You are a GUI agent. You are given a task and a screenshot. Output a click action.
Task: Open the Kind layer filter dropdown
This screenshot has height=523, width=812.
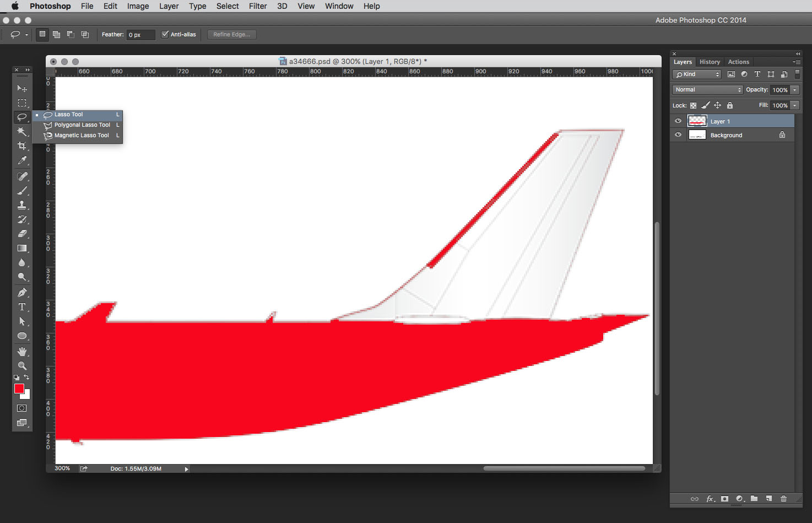point(697,74)
